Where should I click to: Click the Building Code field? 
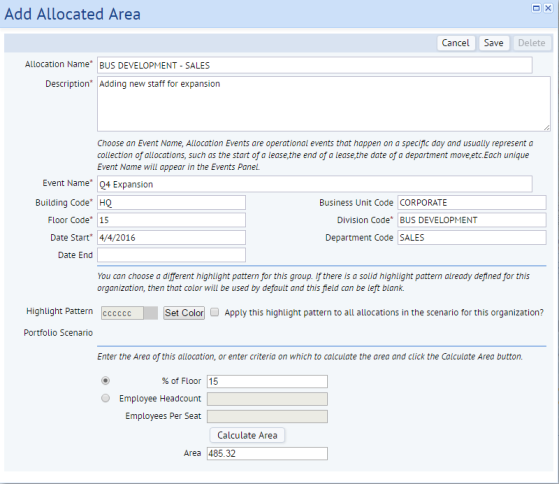point(171,203)
